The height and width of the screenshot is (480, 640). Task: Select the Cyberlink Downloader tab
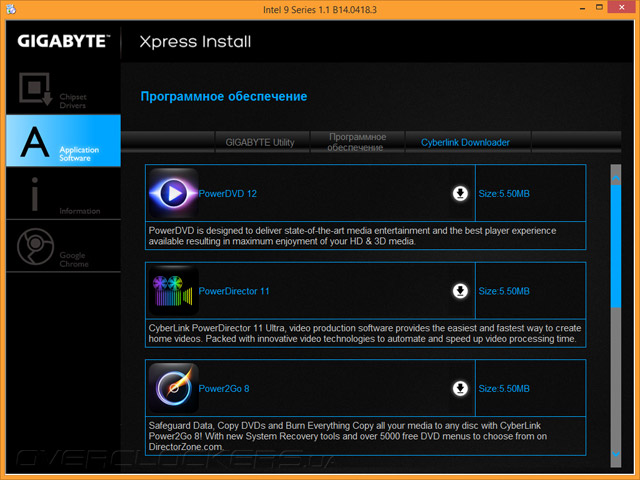[x=468, y=142]
